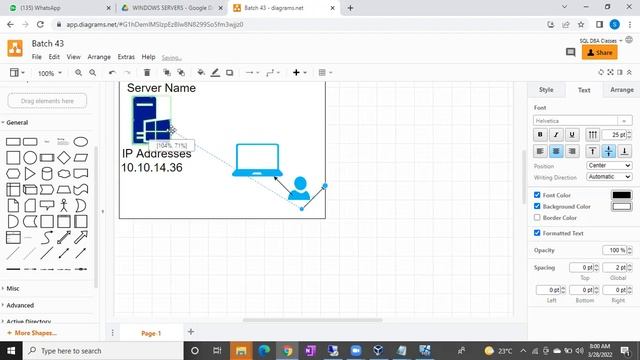
Task: Open the Help menu
Action: click(x=148, y=57)
